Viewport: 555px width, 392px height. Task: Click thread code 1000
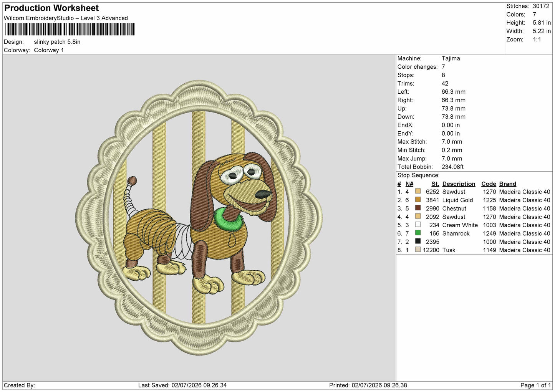tap(489, 242)
